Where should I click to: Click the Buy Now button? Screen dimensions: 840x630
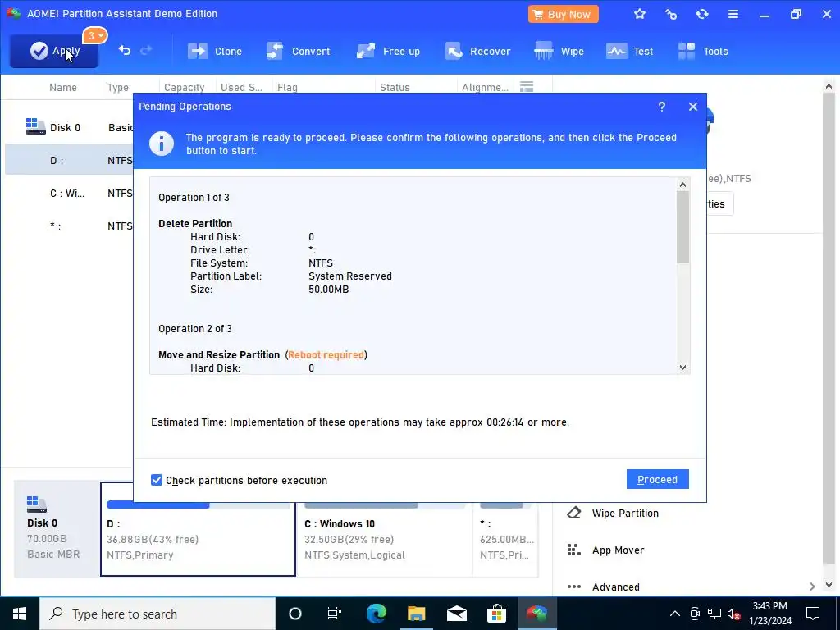563,15
